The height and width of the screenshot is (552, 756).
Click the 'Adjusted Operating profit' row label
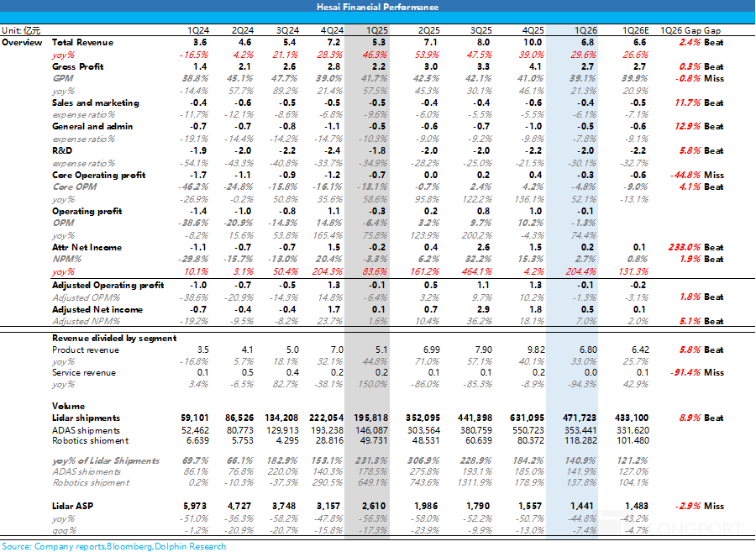pos(108,285)
